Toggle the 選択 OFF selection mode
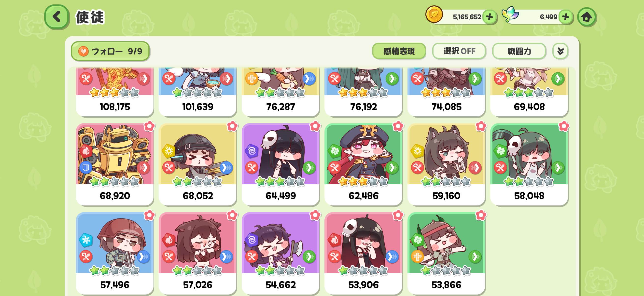Screen dimensions: 644x296 pyautogui.click(x=459, y=51)
